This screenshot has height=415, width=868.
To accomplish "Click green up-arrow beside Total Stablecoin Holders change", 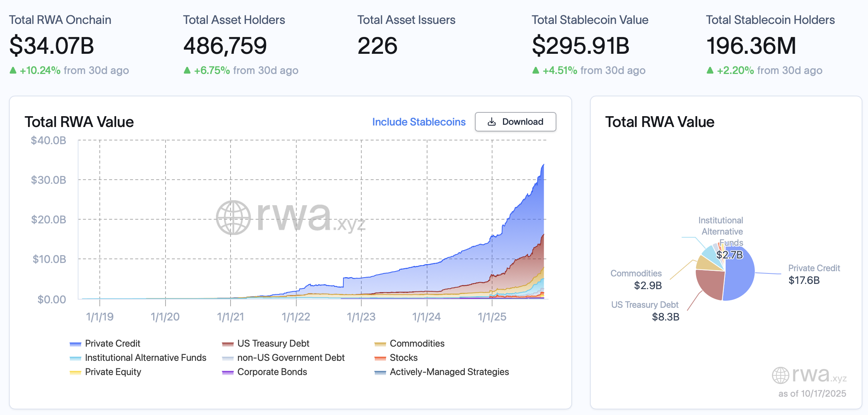I will click(710, 70).
